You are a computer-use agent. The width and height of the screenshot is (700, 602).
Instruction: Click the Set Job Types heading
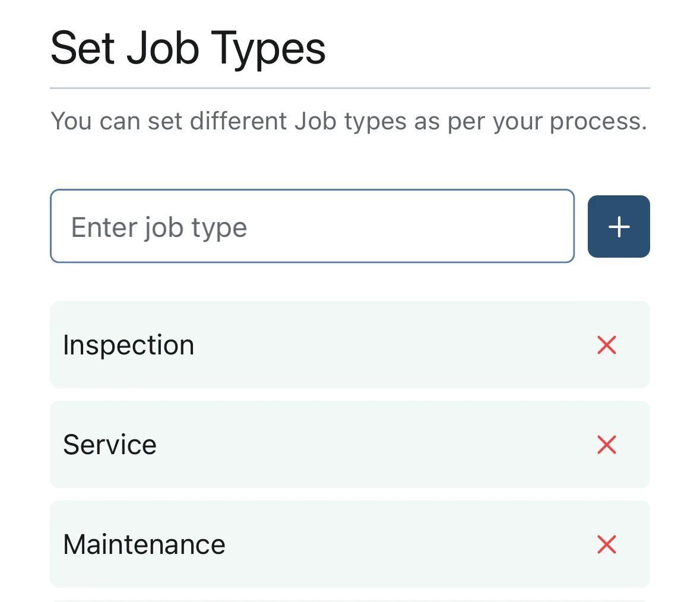coord(188,47)
